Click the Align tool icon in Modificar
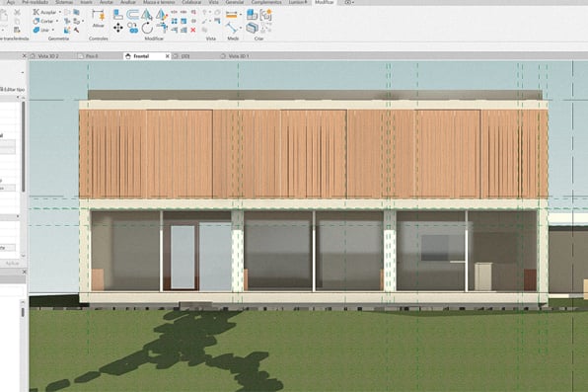The image size is (588, 392). [x=118, y=15]
